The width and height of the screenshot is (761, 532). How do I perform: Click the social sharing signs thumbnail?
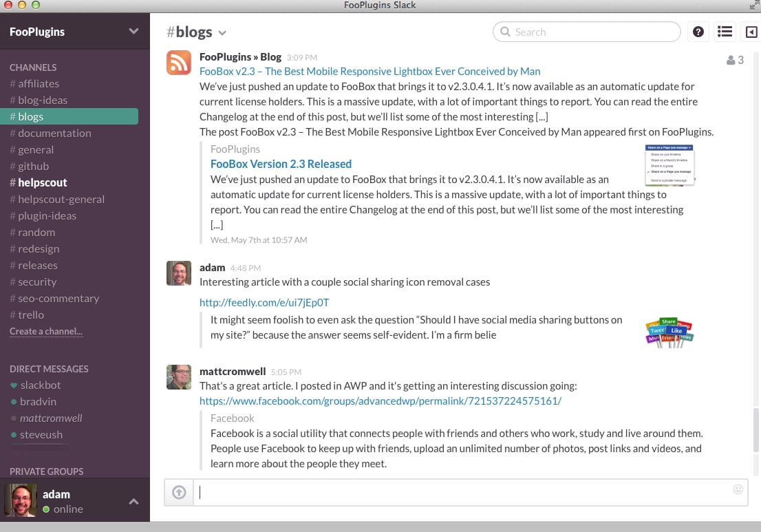coord(669,331)
